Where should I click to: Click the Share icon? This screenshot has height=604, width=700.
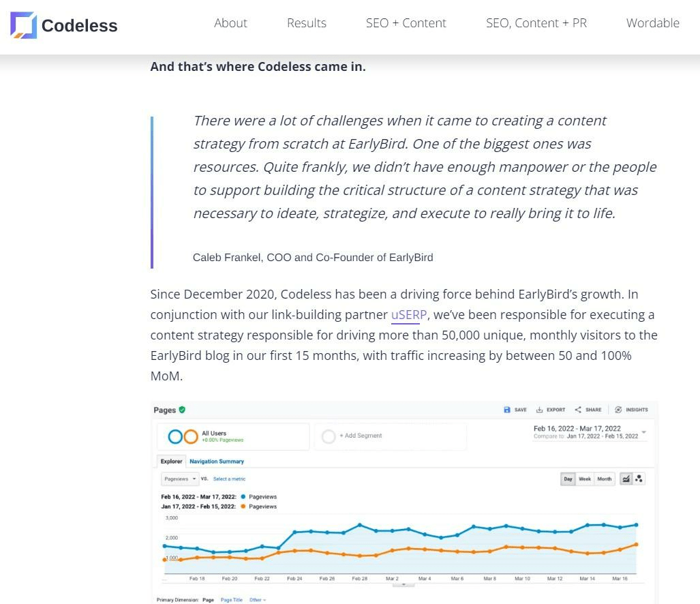[x=578, y=410]
